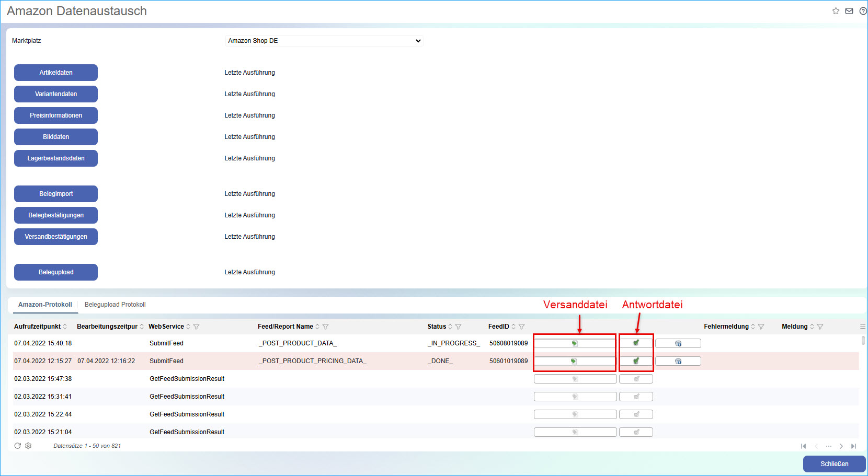This screenshot has height=476, width=868.
Task: Click the favorite star icon
Action: [836, 11]
